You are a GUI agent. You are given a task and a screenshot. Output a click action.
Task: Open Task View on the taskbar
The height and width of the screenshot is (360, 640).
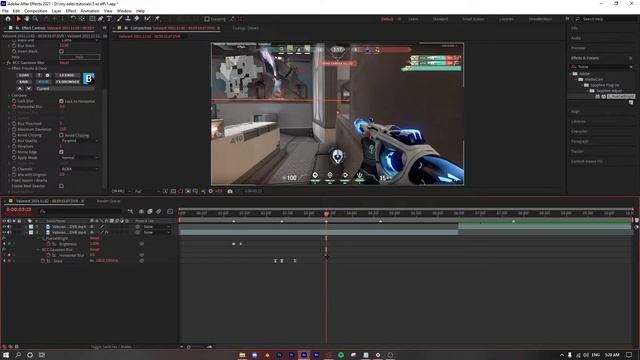point(42,355)
